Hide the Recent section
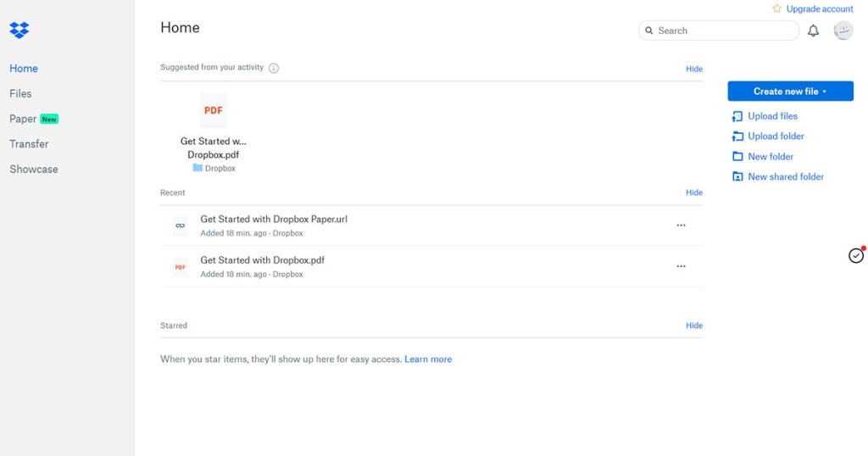Viewport: 868px width, 456px height. click(x=693, y=192)
